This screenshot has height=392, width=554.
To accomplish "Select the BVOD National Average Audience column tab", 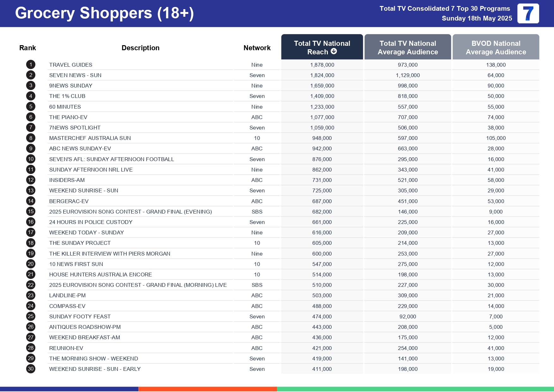I will click(496, 47).
